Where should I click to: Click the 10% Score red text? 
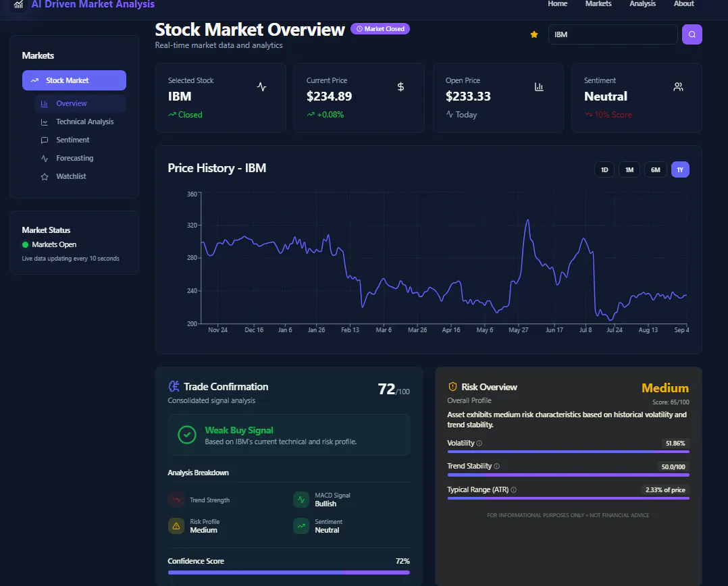coord(613,115)
